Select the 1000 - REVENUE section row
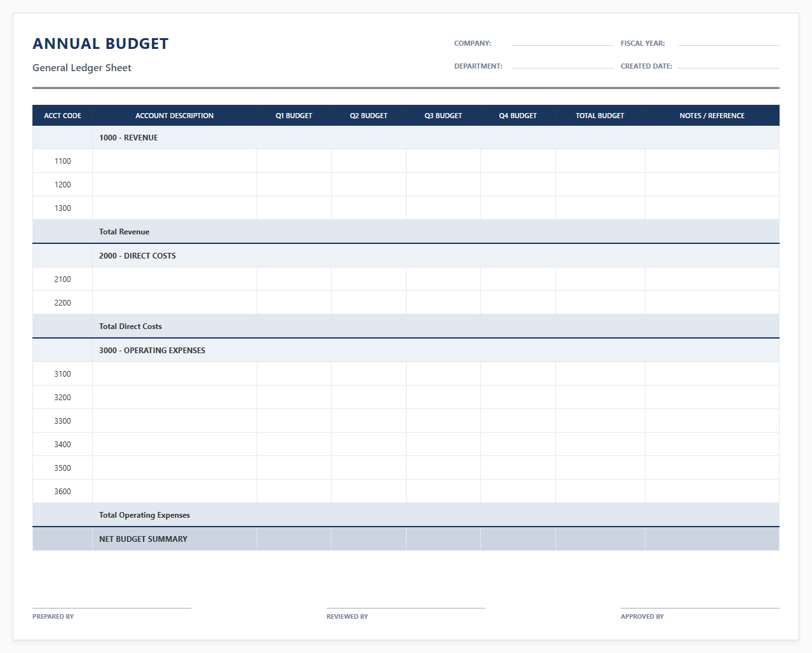The height and width of the screenshot is (653, 812). [x=406, y=138]
